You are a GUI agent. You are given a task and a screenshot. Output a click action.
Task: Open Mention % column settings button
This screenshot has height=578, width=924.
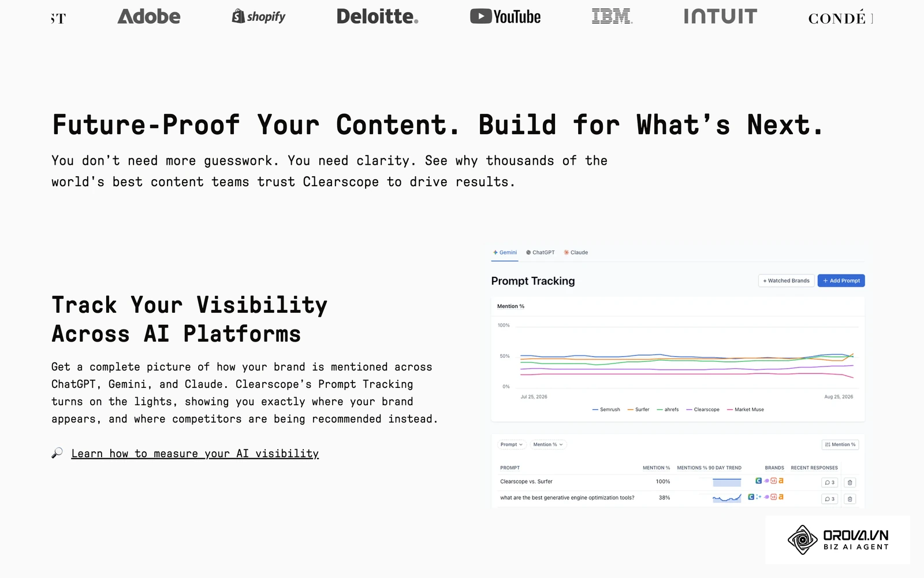(x=840, y=444)
